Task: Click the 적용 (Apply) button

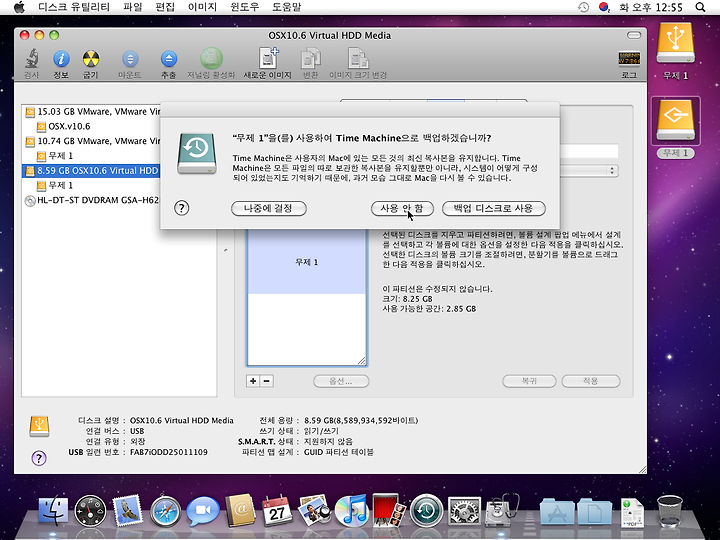Action: tap(591, 381)
